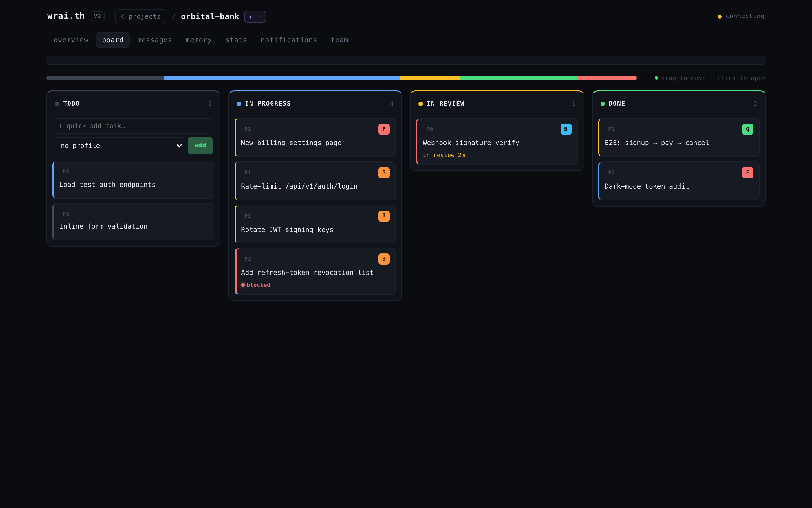Image resolution: width=812 pixels, height=508 pixels.
Task: Click the B badge on Rotate JWT signing keys
Action: 384,216
